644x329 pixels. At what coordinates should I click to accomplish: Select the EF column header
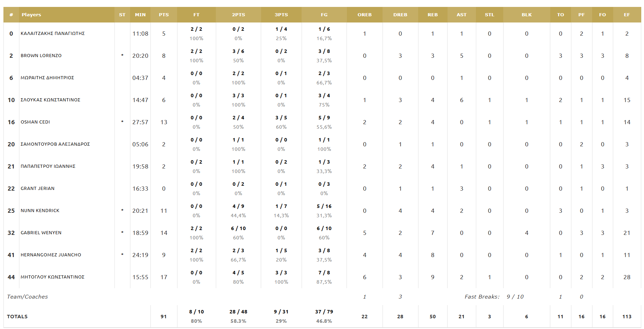point(627,15)
